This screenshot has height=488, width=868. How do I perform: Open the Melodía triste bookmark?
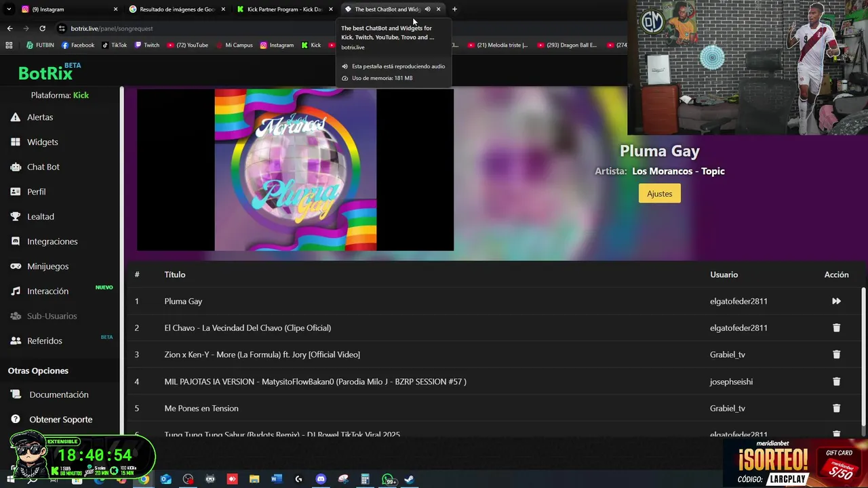tap(496, 45)
